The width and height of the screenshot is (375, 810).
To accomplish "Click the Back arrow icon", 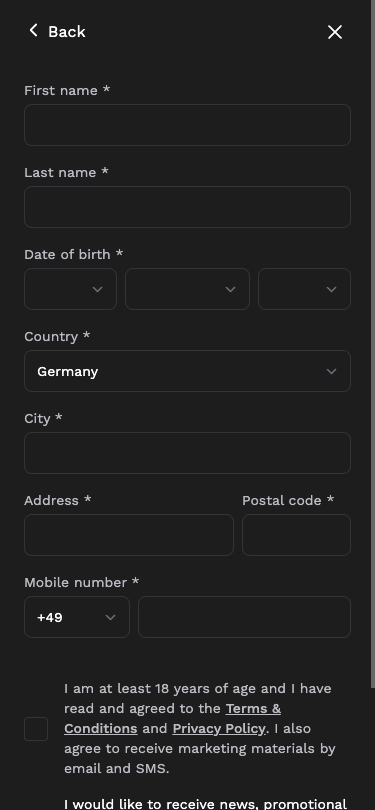I will pyautogui.click(x=34, y=31).
